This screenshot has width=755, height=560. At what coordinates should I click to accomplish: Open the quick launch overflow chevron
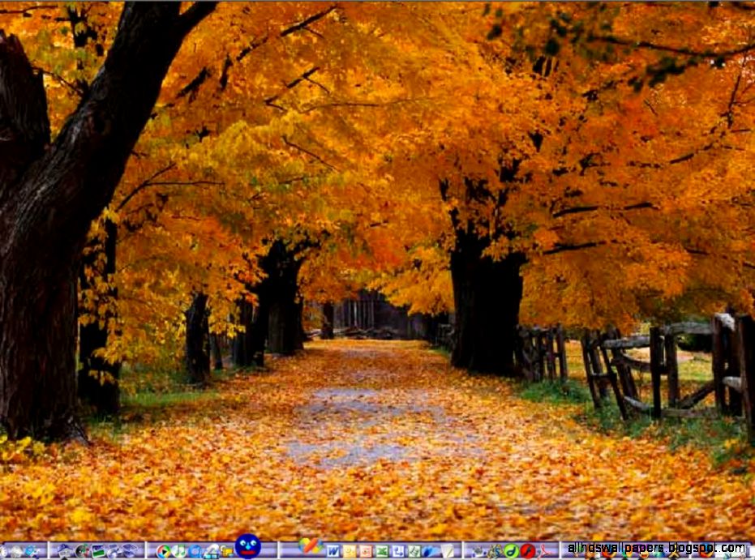click(450, 549)
